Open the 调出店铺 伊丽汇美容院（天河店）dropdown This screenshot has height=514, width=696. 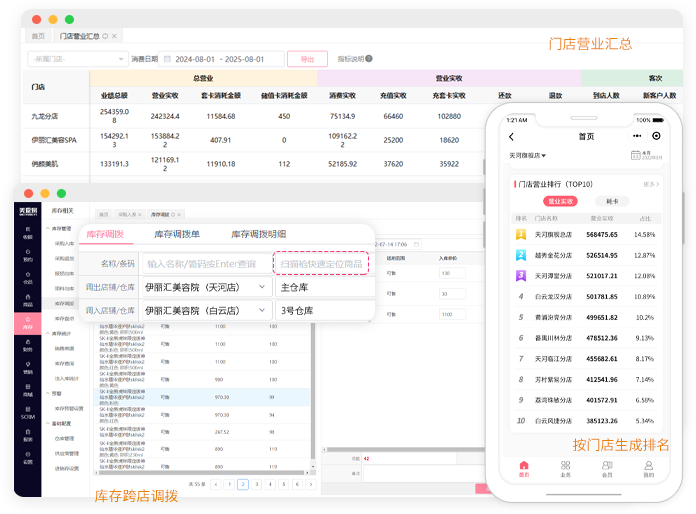click(x=206, y=287)
